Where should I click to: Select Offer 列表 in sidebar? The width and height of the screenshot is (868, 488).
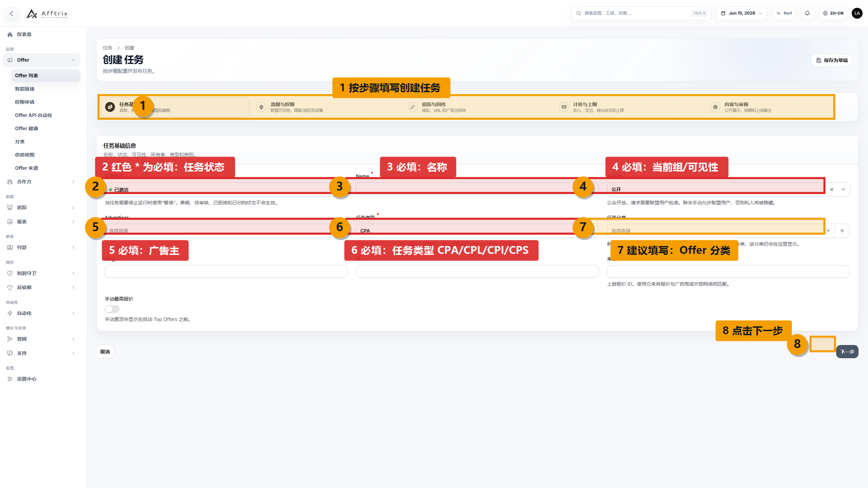pyautogui.click(x=46, y=76)
